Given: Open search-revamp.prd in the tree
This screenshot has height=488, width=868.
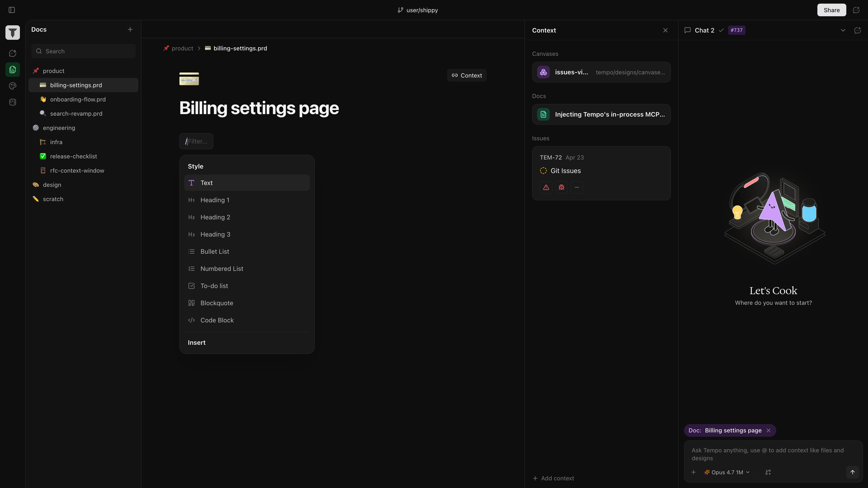Looking at the screenshot, I should click(83, 113).
